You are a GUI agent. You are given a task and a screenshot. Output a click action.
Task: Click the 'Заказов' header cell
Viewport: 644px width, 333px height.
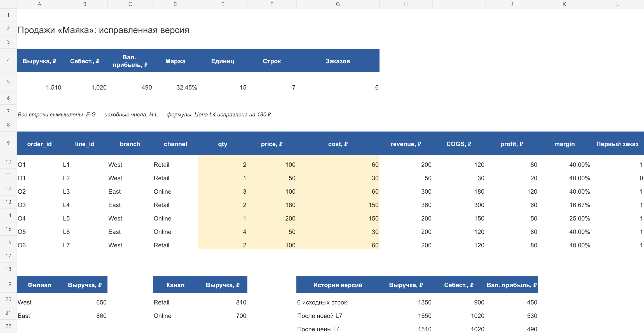coord(338,61)
